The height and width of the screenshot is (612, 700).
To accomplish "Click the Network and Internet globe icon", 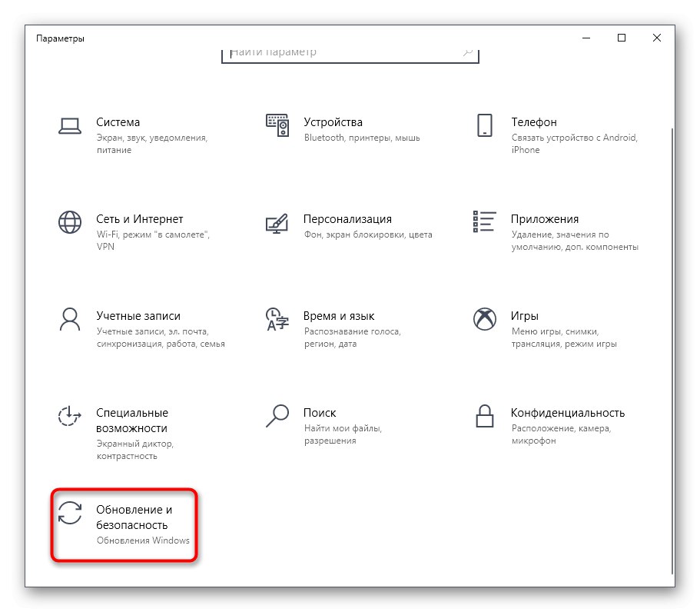I will 69,221.
